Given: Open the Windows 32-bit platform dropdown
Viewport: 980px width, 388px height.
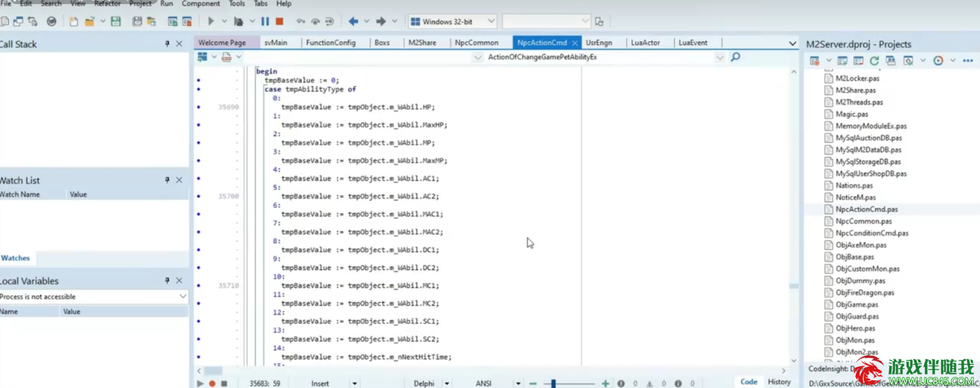Looking at the screenshot, I should coord(491,22).
